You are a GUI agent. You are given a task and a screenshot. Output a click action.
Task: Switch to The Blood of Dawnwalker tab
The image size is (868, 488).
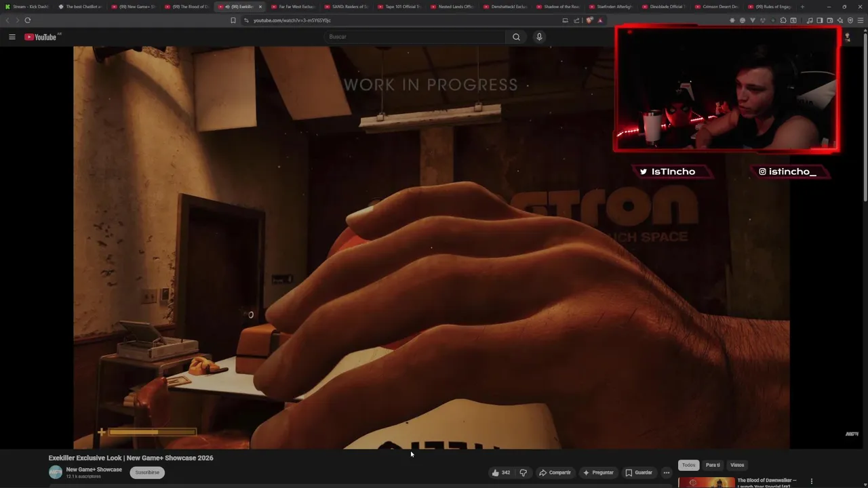(187, 7)
